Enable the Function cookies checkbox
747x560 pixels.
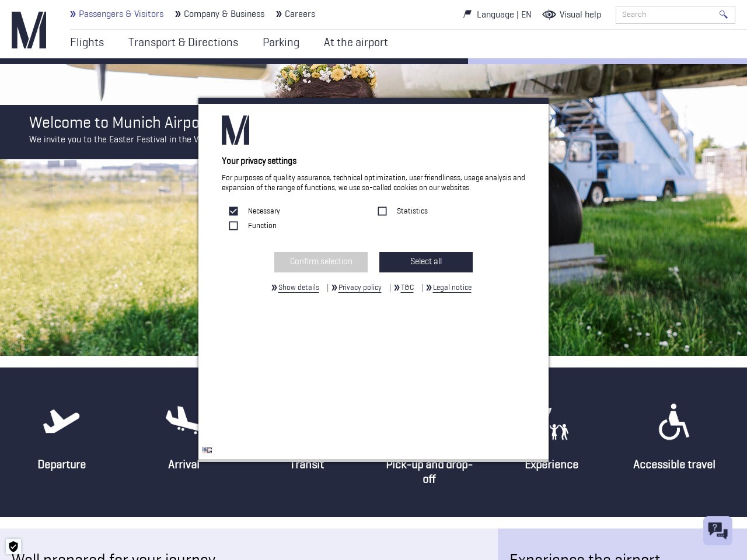(233, 226)
